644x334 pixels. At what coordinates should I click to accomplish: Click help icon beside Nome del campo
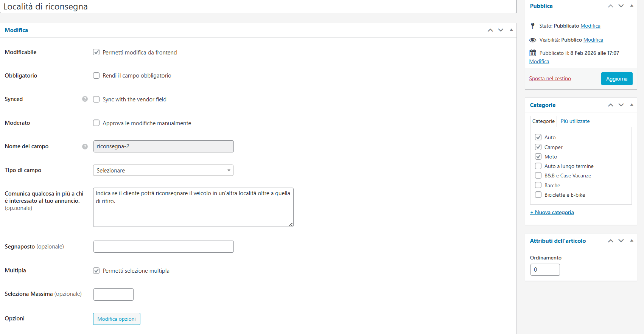click(x=85, y=146)
